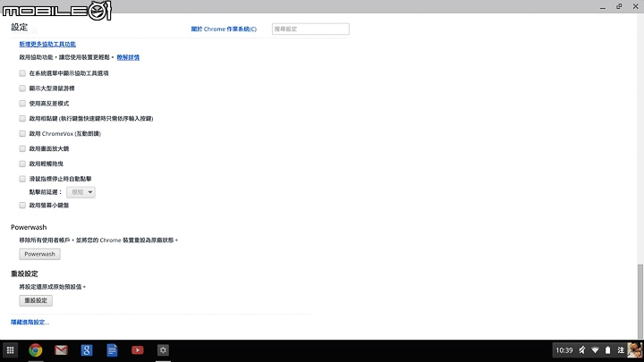Image resolution: width=644 pixels, height=362 pixels.
Task: Open the input method indicator 注
Action: 621,350
